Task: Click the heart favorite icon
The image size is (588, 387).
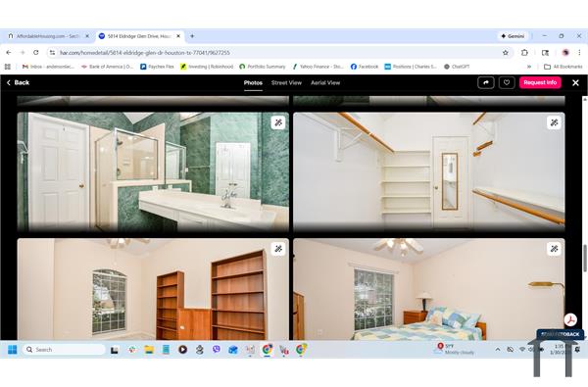Action: pyautogui.click(x=507, y=82)
